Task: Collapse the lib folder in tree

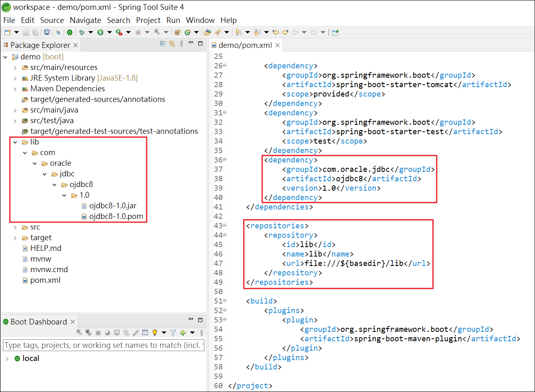Action: [15, 142]
